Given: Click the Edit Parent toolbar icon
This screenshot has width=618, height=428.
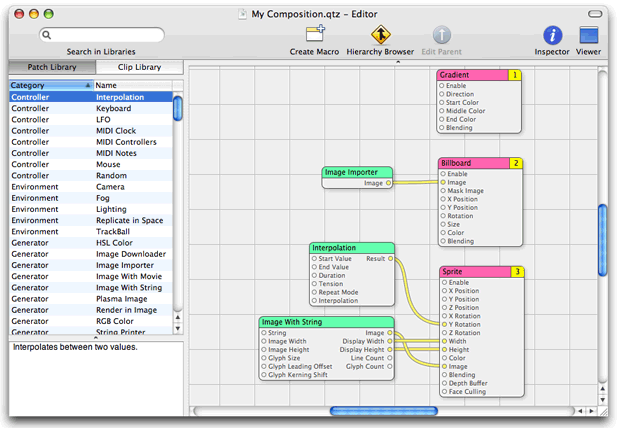Looking at the screenshot, I should point(442,35).
